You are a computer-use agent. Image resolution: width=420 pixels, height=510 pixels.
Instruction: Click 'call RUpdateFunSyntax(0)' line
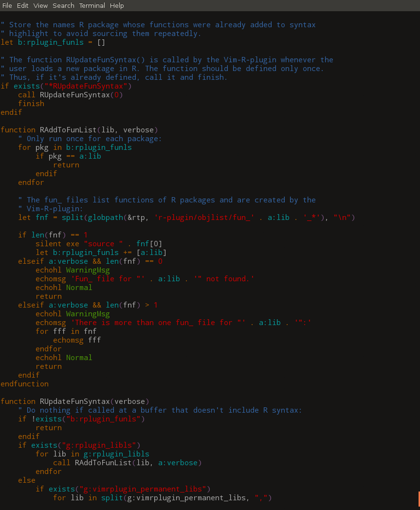[x=70, y=94]
